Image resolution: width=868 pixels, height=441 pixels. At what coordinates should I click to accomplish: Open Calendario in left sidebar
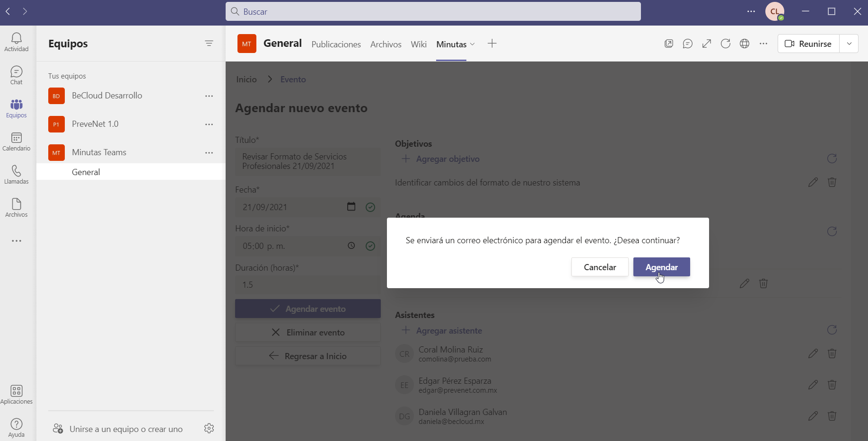pyautogui.click(x=17, y=141)
